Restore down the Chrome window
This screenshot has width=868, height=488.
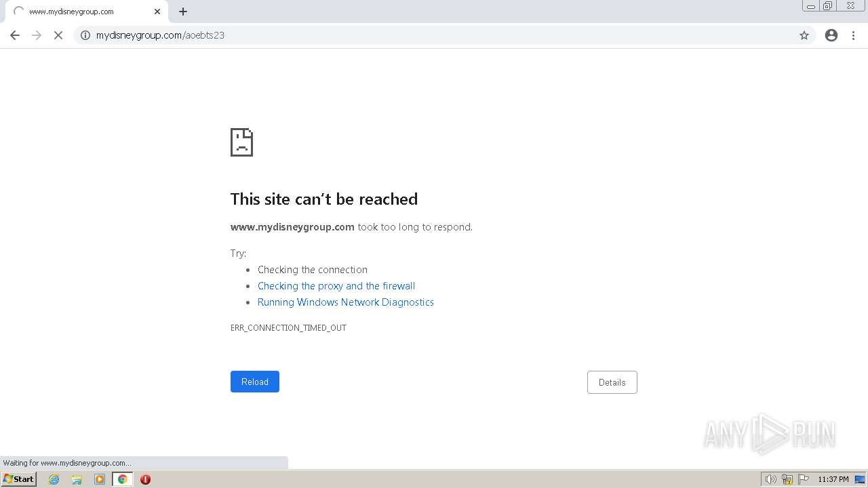[x=829, y=5]
